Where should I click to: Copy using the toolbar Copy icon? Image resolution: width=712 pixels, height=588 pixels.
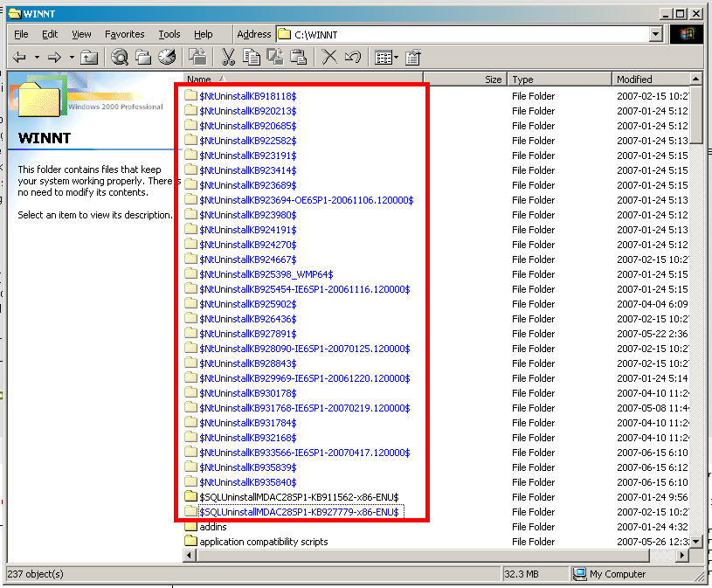[x=252, y=57]
